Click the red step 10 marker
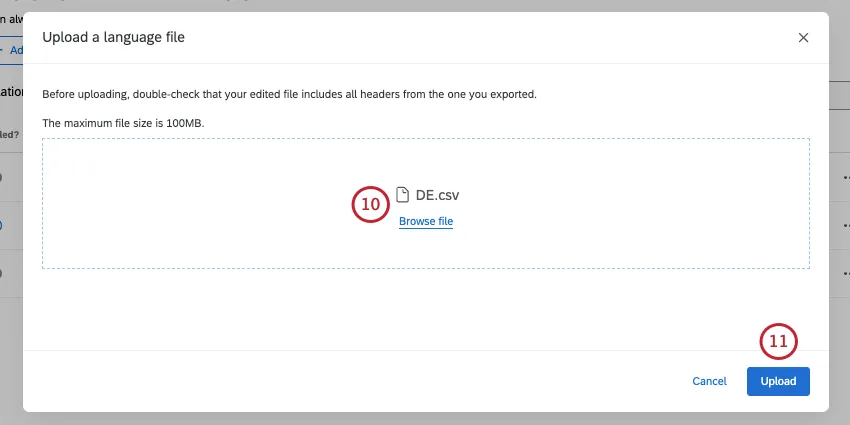The width and height of the screenshot is (850, 425). (x=370, y=204)
